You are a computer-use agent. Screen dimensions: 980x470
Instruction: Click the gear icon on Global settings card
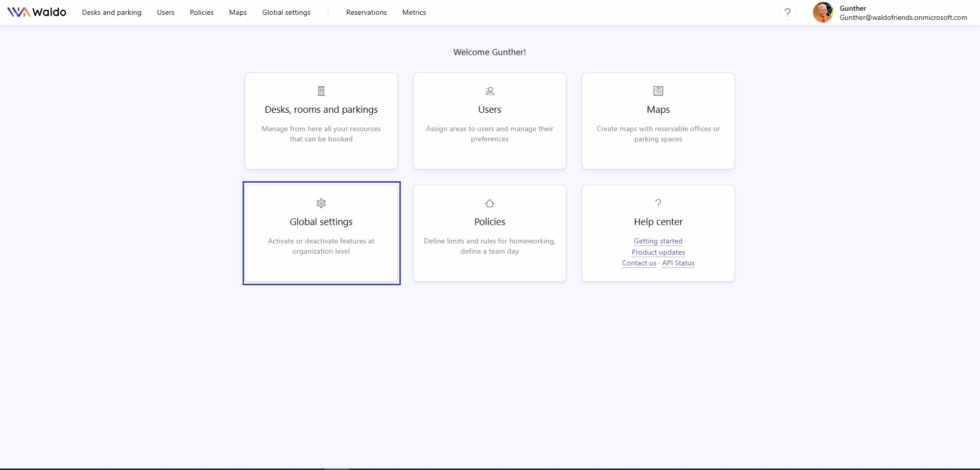coord(321,203)
